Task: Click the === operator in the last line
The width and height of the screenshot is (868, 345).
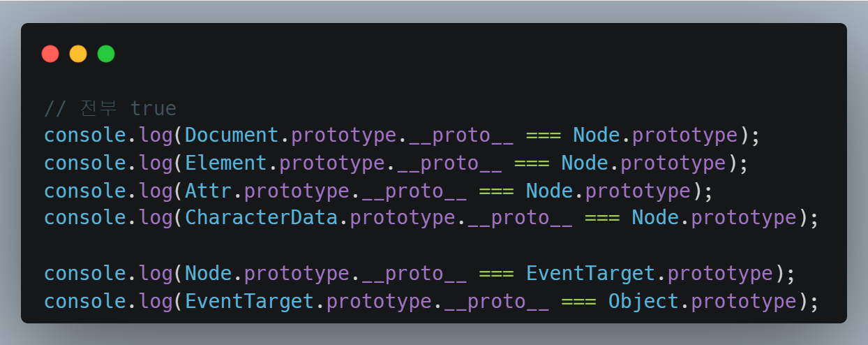Action: (x=578, y=301)
